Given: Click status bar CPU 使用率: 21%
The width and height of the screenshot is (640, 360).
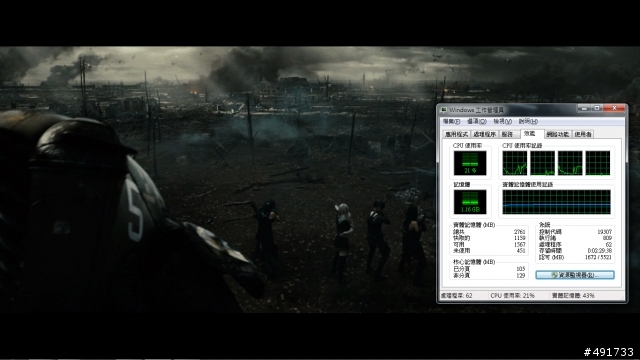Looking at the screenshot, I should [x=512, y=296].
